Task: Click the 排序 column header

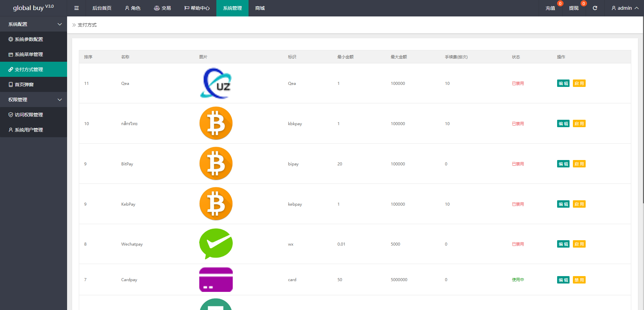Action: [88, 57]
